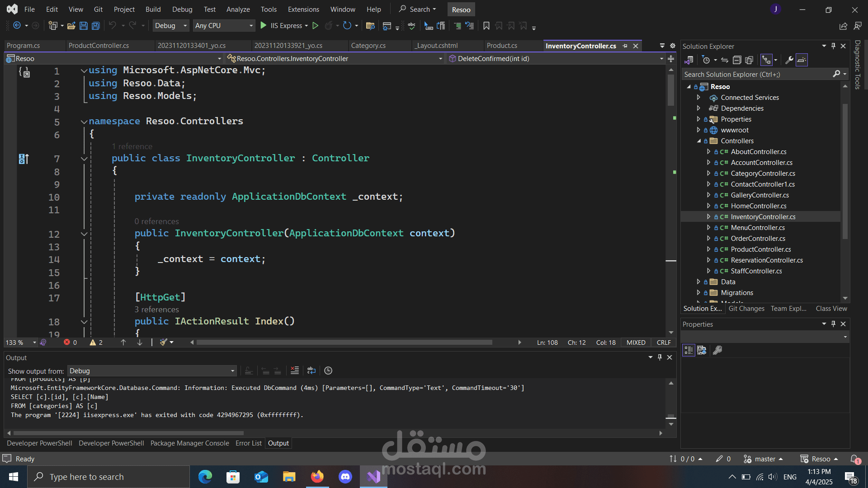Click Start Without Debugging icon
Screen dimensions: 868x488
316,26
